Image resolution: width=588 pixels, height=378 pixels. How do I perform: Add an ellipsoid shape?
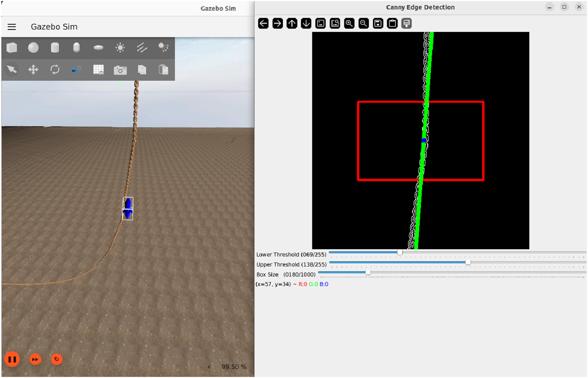(98, 48)
